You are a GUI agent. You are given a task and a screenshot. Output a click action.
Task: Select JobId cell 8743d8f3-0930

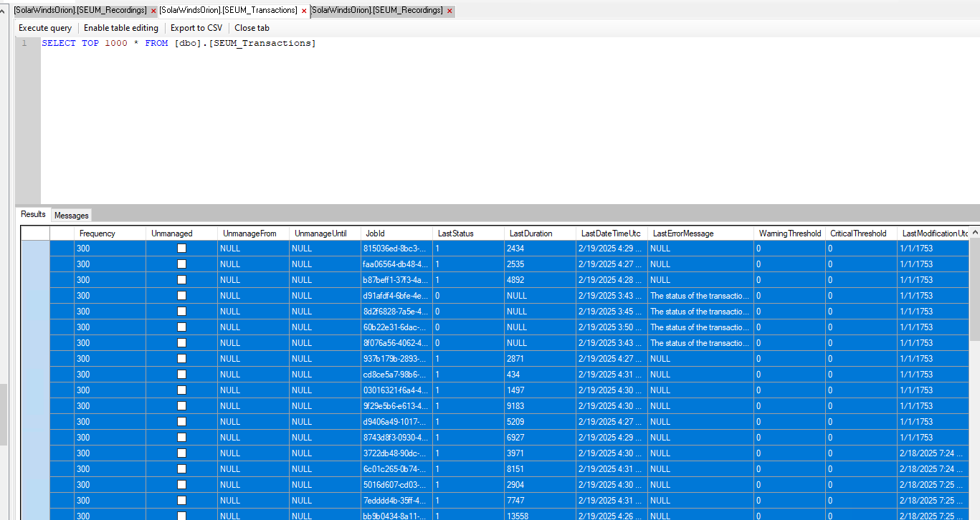(396, 438)
